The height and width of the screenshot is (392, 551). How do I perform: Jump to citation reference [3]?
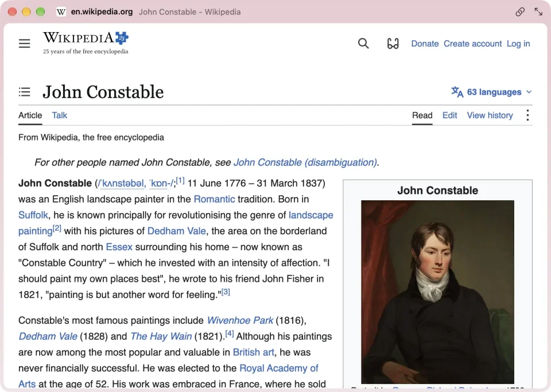click(226, 292)
